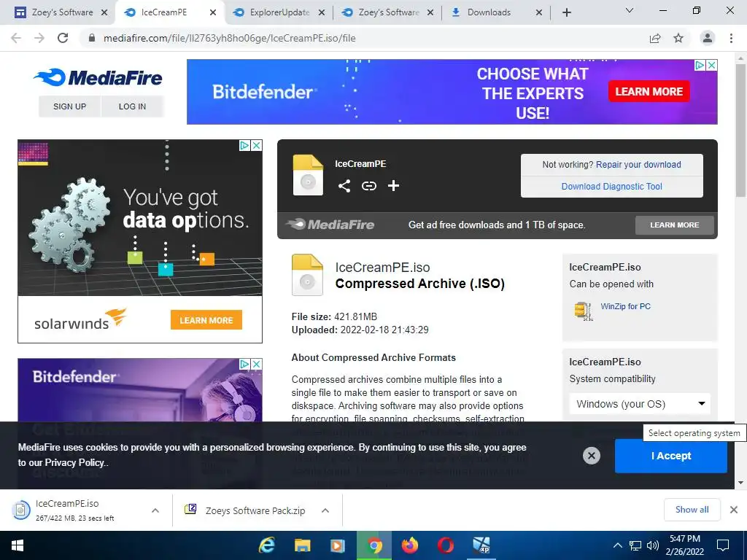This screenshot has width=747, height=560.
Task: Bookmark this page with the star icon
Action: pos(678,38)
